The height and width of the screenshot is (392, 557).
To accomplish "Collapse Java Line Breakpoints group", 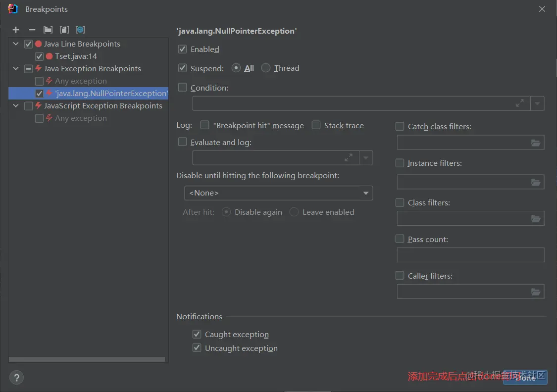I will pyautogui.click(x=16, y=44).
